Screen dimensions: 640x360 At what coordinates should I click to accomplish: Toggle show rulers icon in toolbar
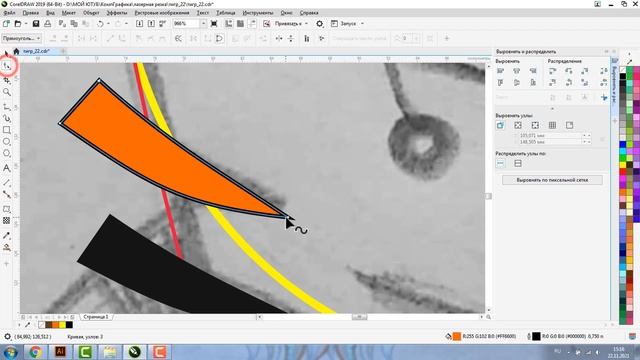[229, 24]
